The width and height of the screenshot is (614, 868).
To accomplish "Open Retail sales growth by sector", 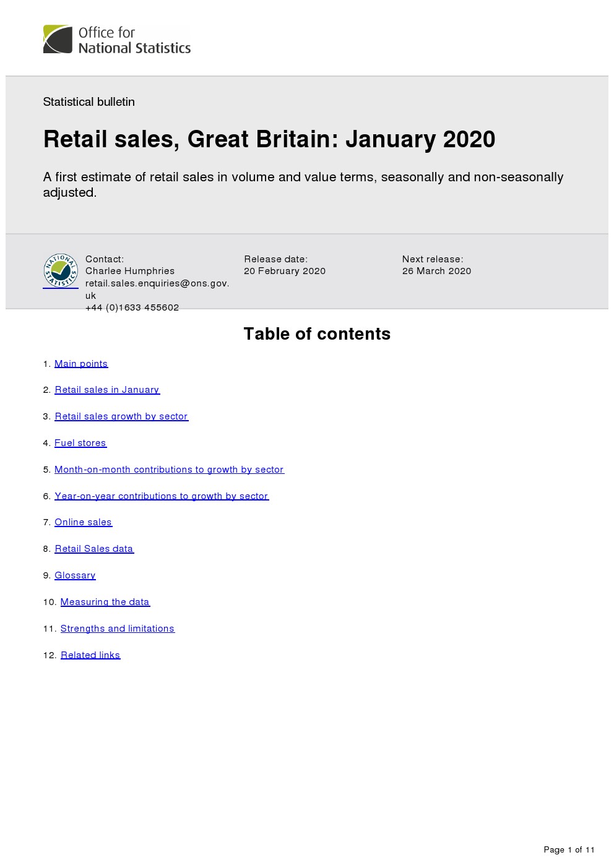I will click(x=121, y=416).
